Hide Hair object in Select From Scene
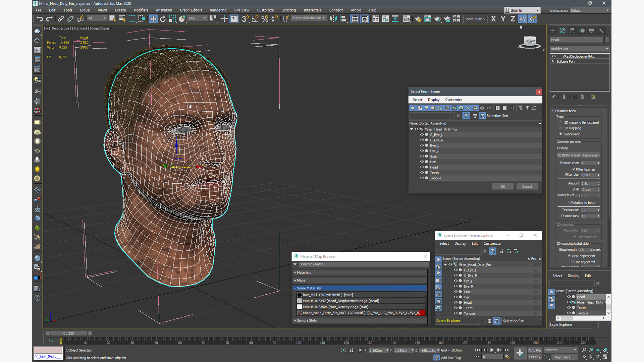 [x=422, y=162]
